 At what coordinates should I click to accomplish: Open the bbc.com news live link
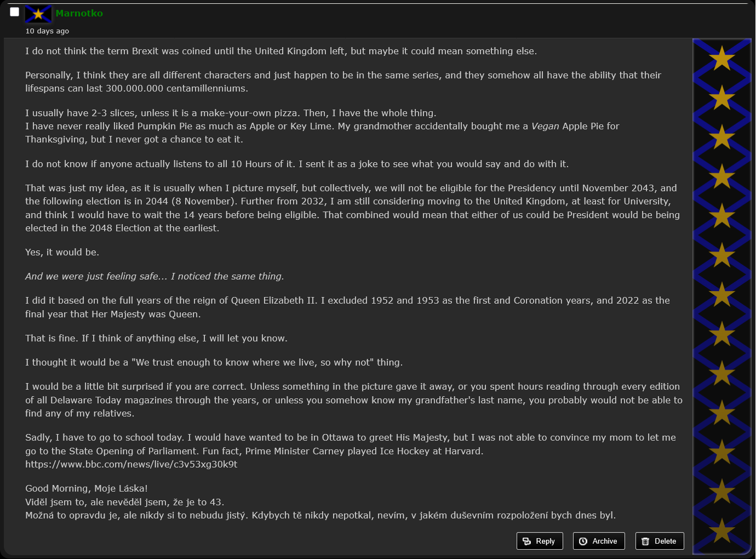tap(131, 464)
